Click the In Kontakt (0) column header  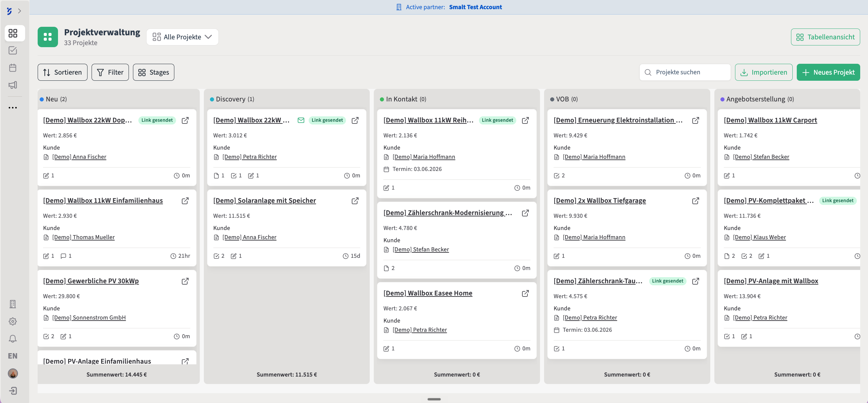403,99
